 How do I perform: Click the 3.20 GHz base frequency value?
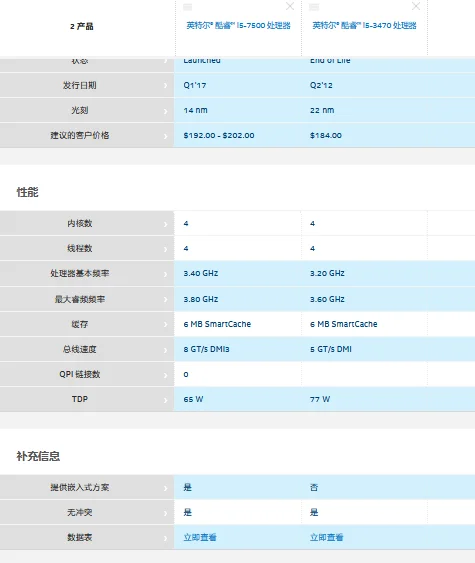[327, 273]
